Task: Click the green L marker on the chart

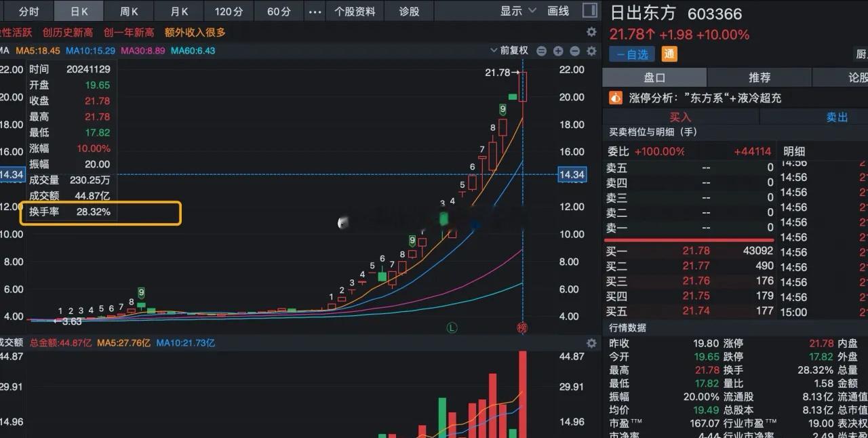Action: (452, 327)
